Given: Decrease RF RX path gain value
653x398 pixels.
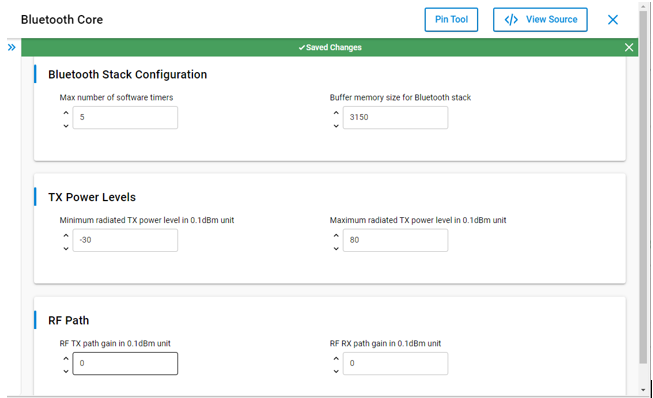Looking at the screenshot, I should coord(336,371).
